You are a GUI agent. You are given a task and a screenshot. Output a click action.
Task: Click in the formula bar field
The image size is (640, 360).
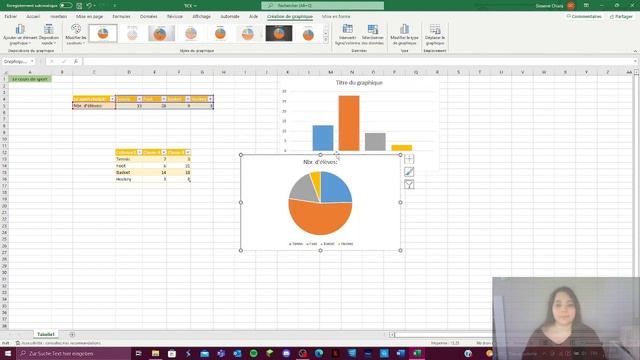(359, 61)
